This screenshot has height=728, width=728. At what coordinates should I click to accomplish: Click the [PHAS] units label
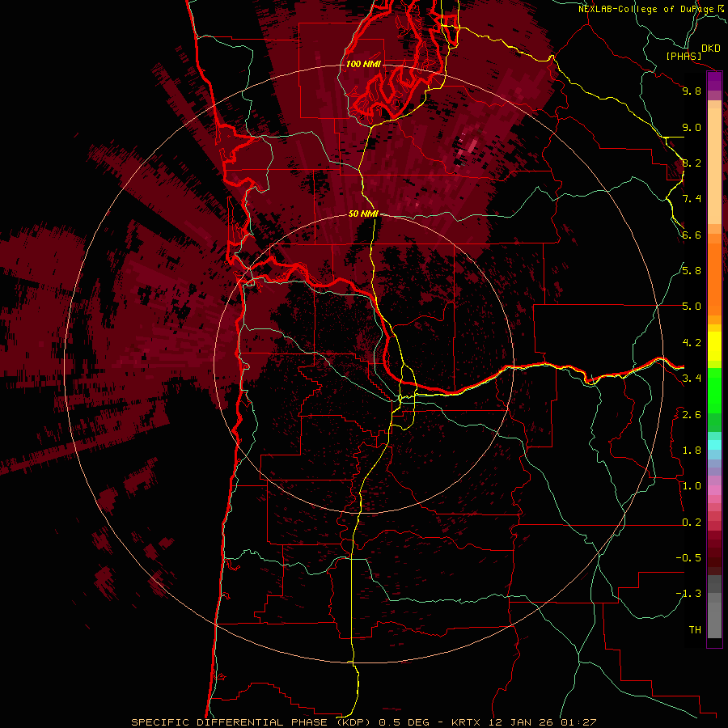(x=684, y=57)
